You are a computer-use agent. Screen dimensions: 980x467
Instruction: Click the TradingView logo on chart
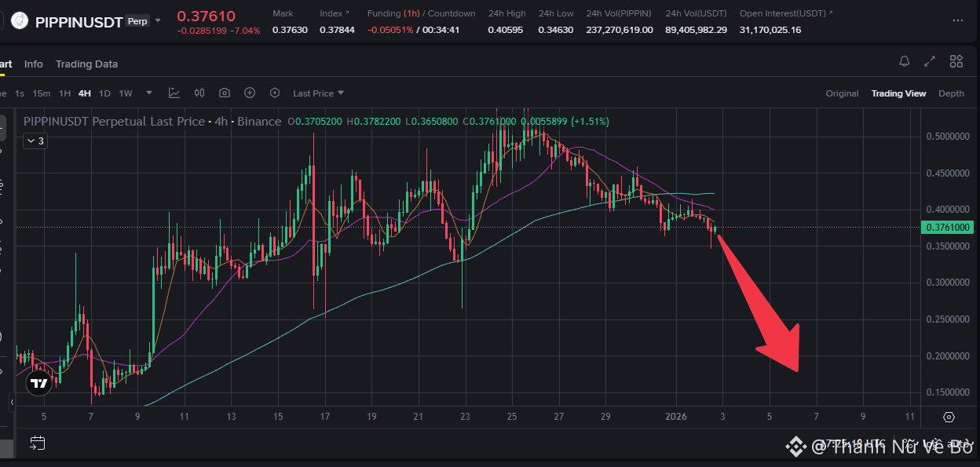(38, 383)
